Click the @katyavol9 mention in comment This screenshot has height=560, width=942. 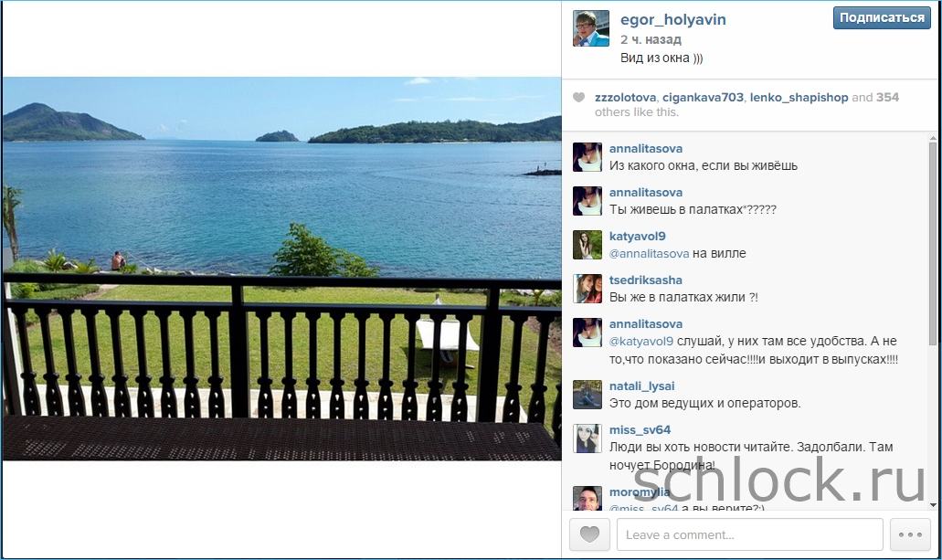(x=641, y=342)
